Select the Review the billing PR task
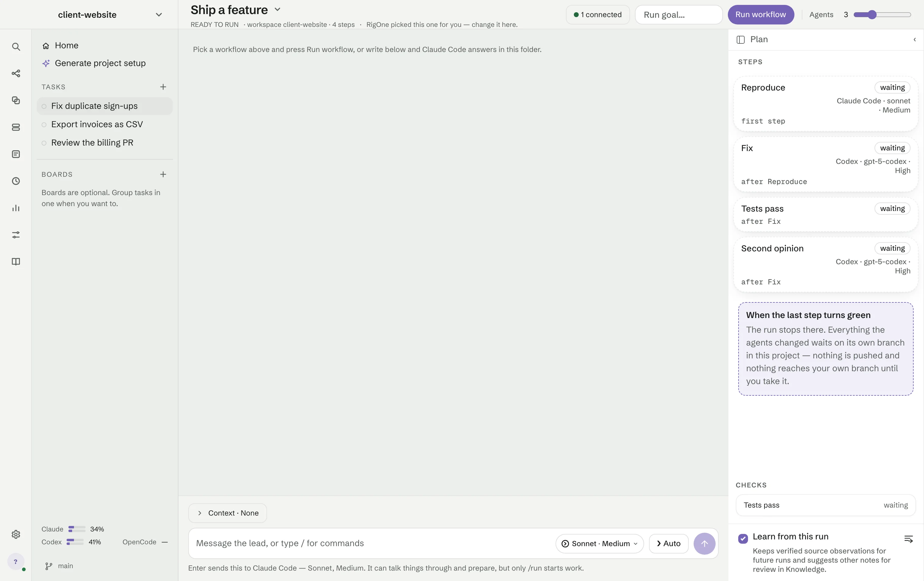This screenshot has width=924, height=581. point(105,142)
